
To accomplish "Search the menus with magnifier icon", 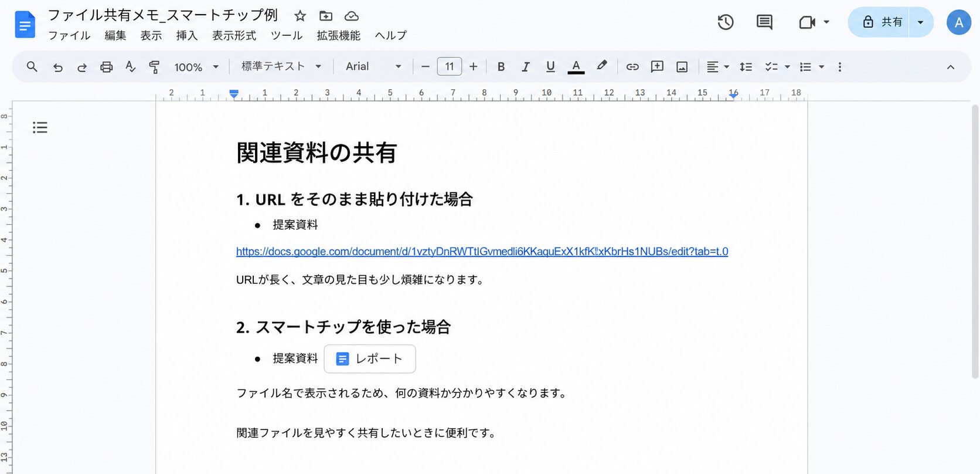I will point(32,67).
